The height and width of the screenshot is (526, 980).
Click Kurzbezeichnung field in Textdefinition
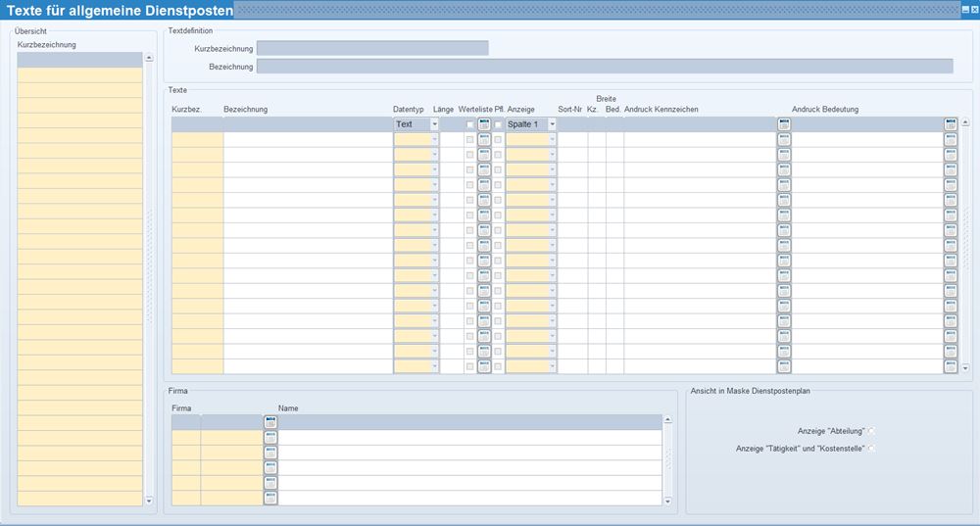(x=372, y=48)
